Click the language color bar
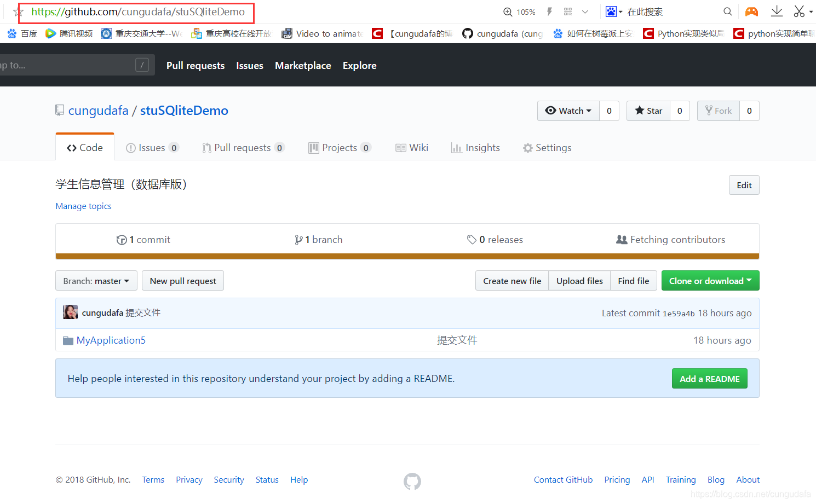Screen dimensions: 816x504 tap(407, 256)
